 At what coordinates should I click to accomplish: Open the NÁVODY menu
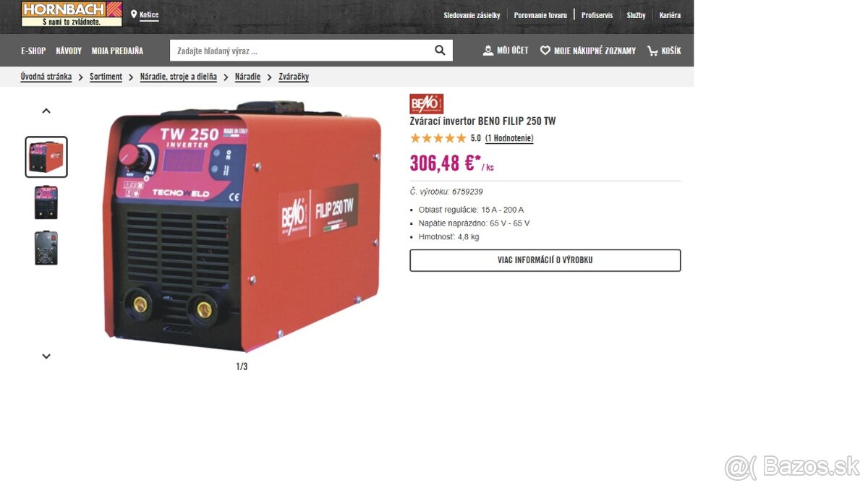coord(69,51)
